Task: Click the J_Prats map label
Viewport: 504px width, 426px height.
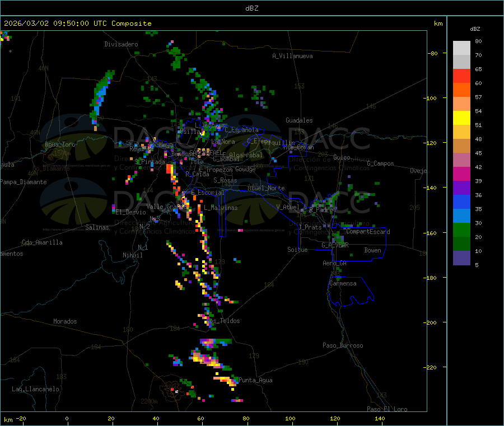Action: (310, 227)
